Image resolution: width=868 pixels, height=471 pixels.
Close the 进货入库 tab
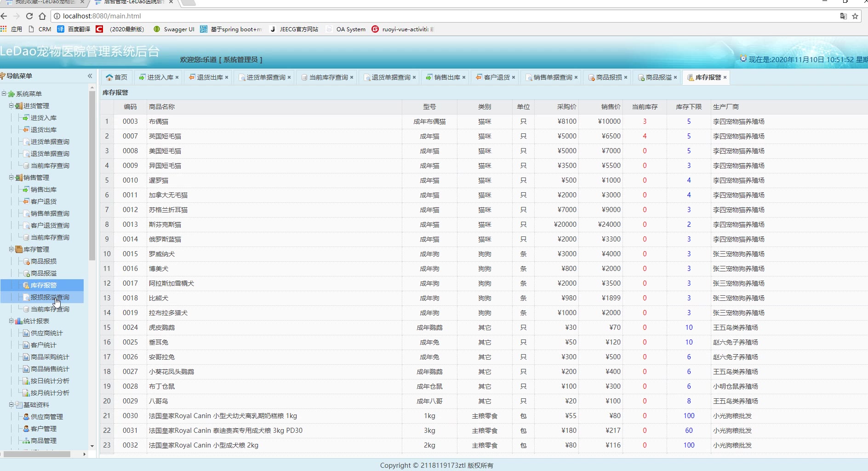pos(177,77)
